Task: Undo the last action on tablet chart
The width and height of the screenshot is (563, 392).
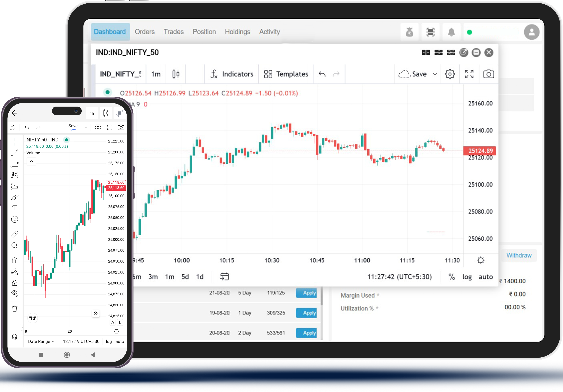Action: [x=322, y=74]
